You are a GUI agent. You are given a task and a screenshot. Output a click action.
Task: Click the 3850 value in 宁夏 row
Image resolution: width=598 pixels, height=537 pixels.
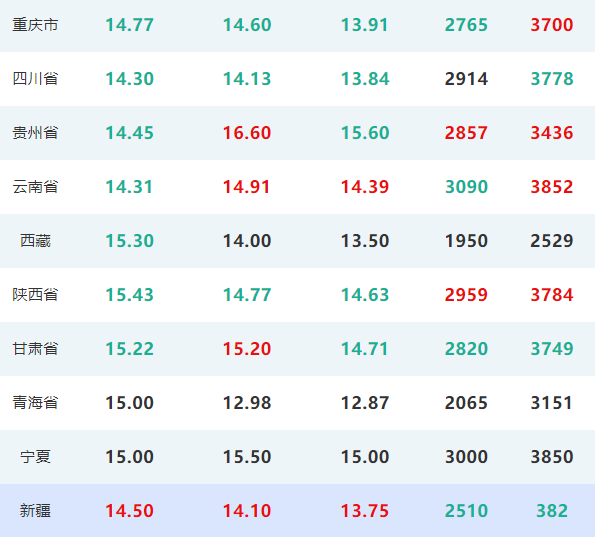click(x=551, y=457)
